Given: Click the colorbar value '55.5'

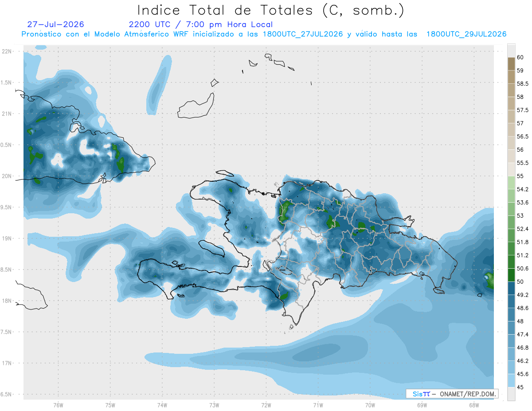Looking at the screenshot, I should click(522, 163).
